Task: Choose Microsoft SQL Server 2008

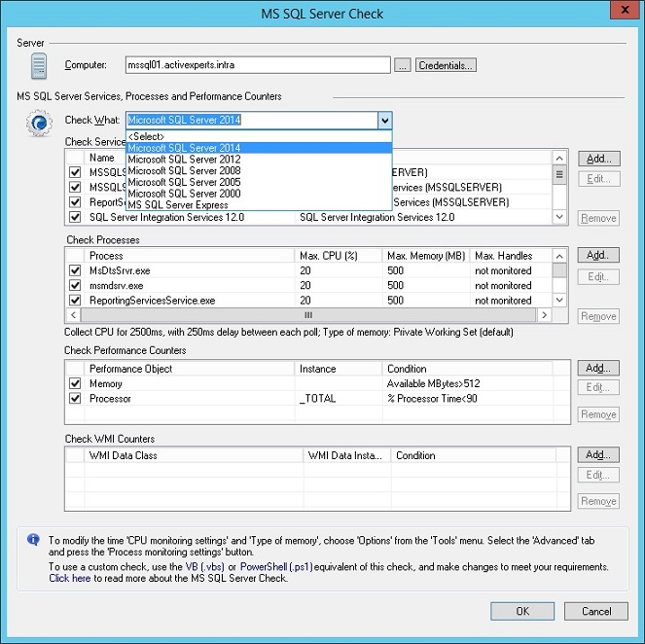Action: pos(259,170)
